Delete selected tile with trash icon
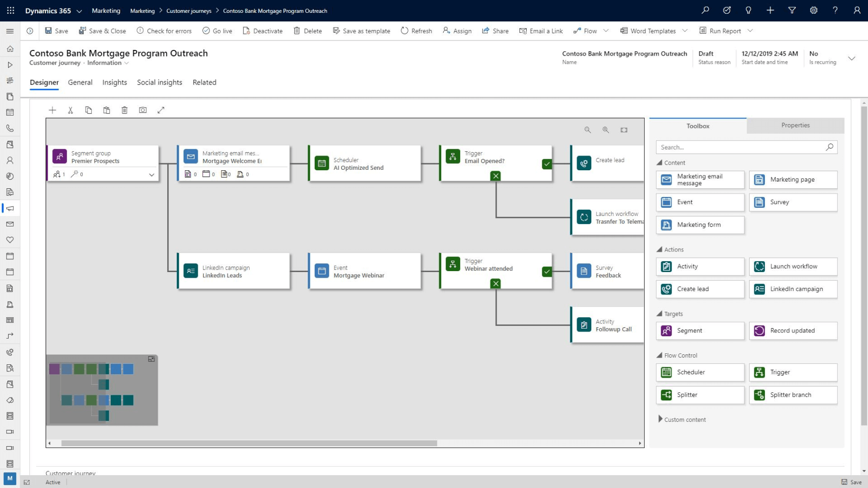 pos(125,110)
